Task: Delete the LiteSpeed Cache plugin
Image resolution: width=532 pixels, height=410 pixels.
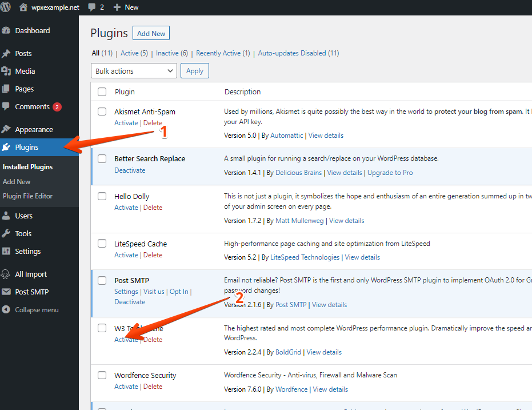Action: click(153, 255)
